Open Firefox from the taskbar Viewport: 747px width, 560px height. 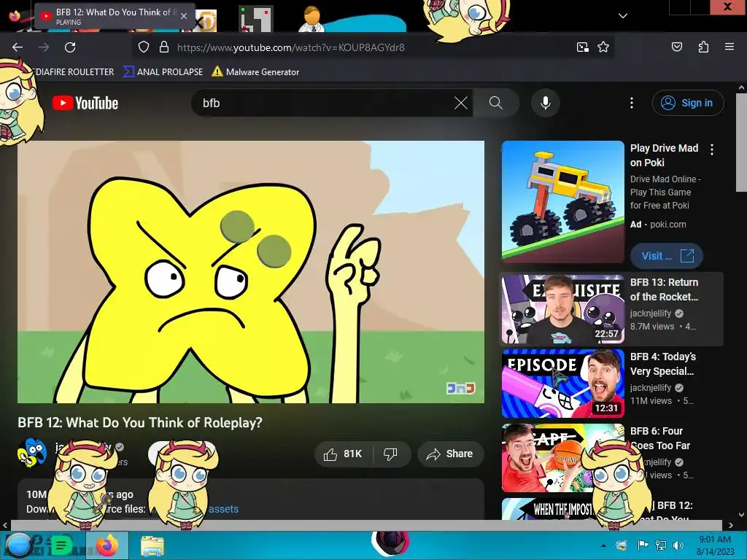point(107,545)
